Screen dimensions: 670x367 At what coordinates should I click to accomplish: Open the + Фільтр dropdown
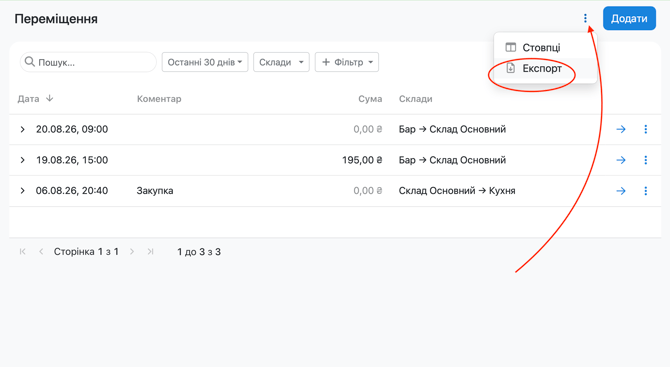tap(347, 62)
